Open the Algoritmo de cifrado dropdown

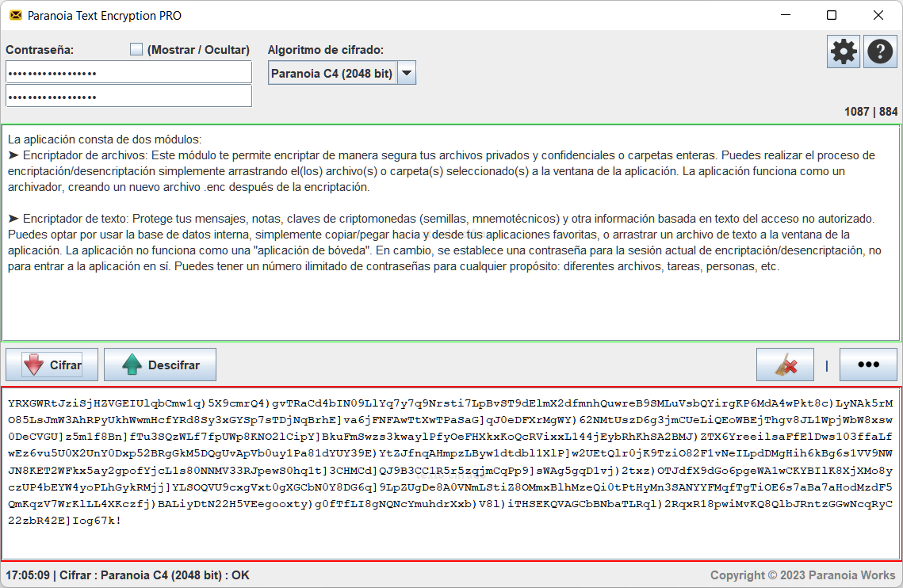pos(341,72)
